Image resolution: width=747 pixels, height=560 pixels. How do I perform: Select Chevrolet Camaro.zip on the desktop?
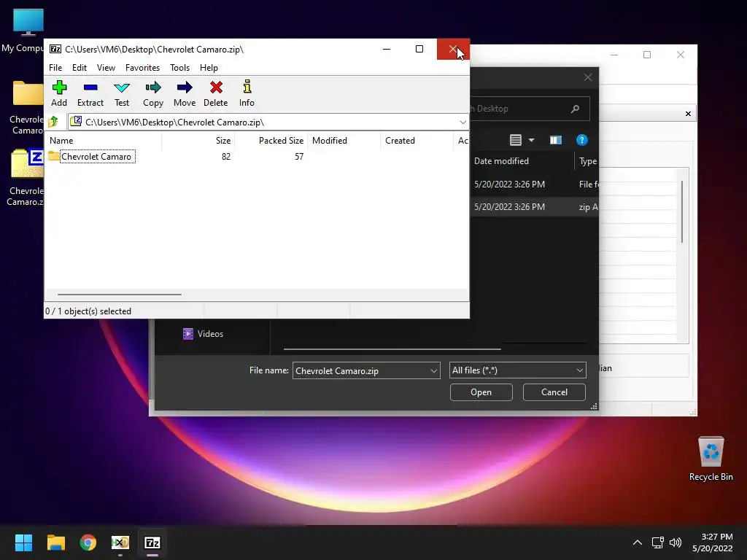coord(27,177)
